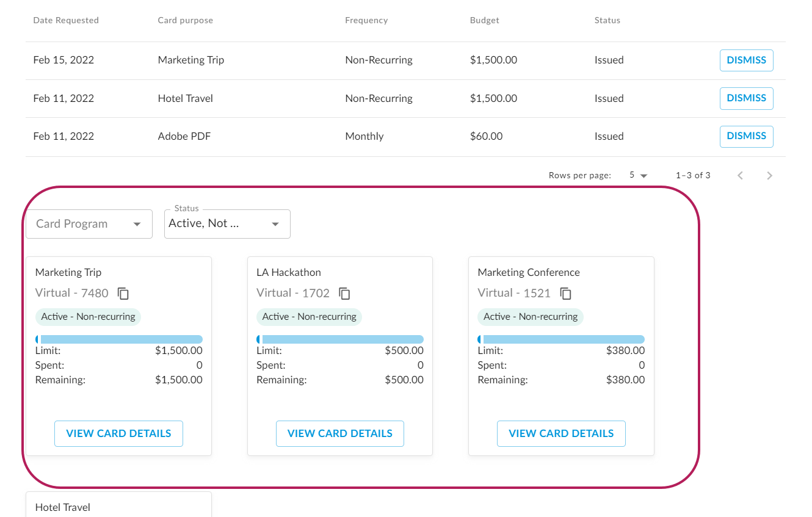
Task: Click the Active status chip on Marketing Conference
Action: pos(530,317)
